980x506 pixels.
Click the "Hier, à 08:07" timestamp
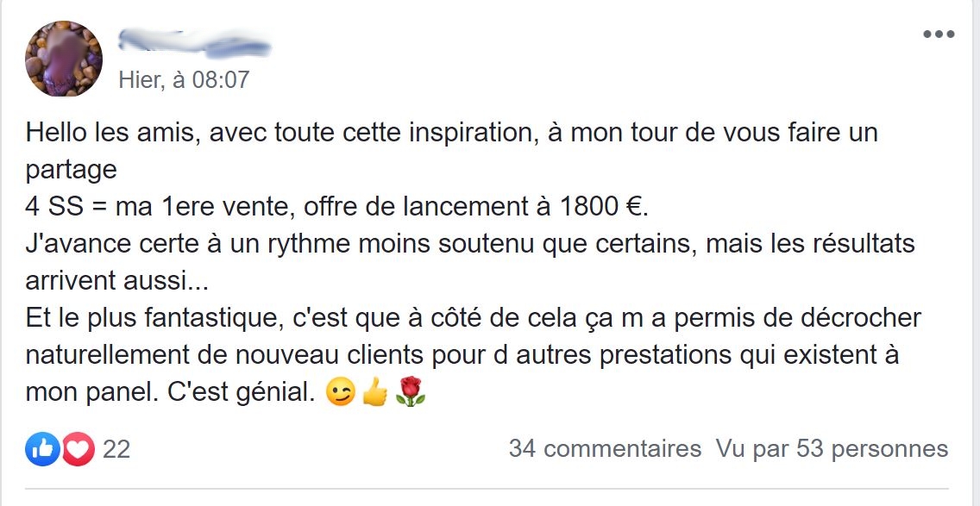184,80
